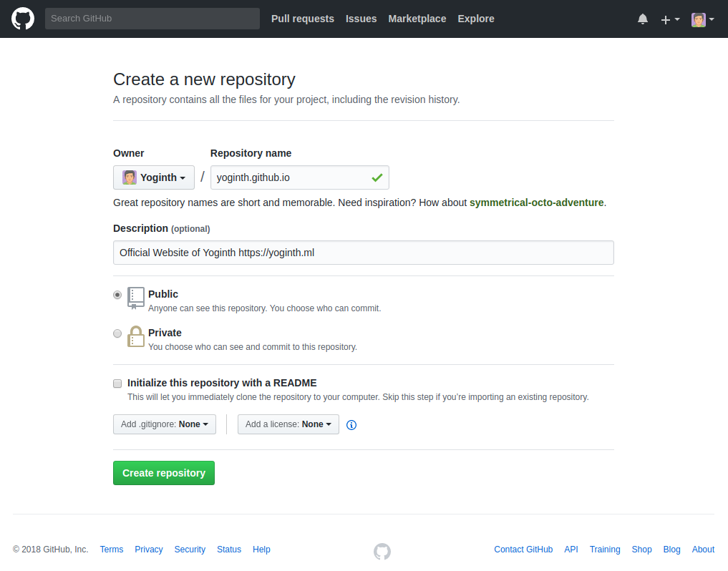Open the About footer link
This screenshot has height=571, width=728.
point(703,550)
